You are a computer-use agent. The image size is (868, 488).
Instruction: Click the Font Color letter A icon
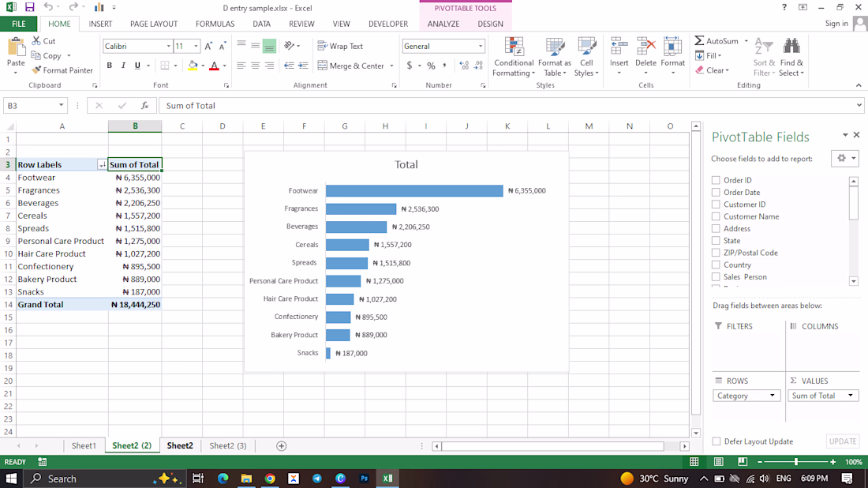(x=214, y=66)
